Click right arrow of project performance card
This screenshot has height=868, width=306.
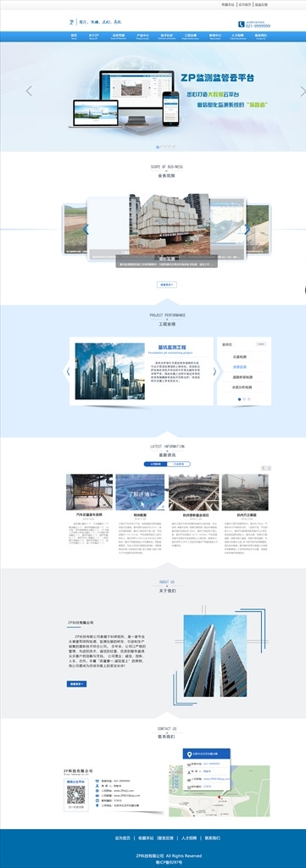214,371
